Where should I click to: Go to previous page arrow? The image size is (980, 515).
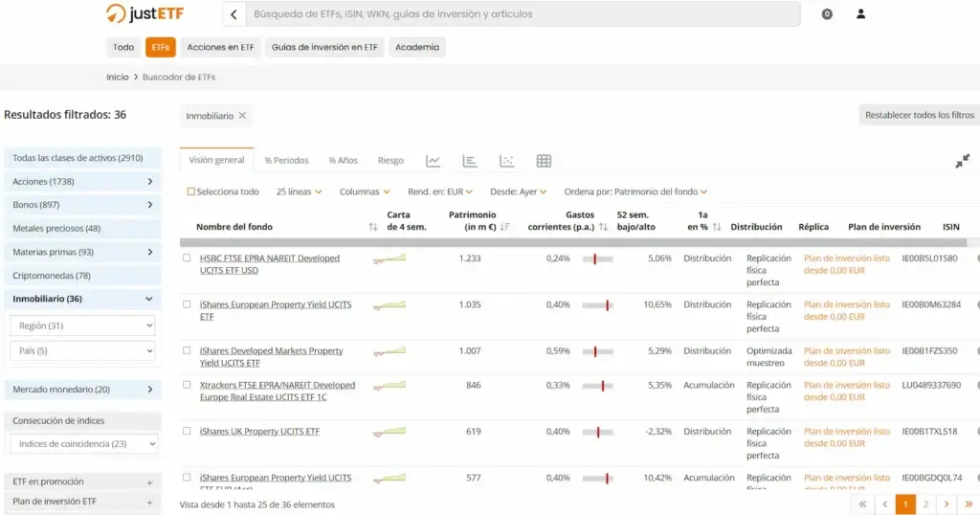click(884, 504)
